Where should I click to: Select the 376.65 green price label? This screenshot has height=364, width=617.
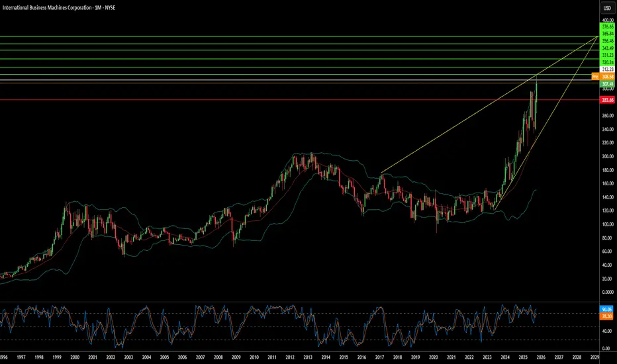pos(607,28)
